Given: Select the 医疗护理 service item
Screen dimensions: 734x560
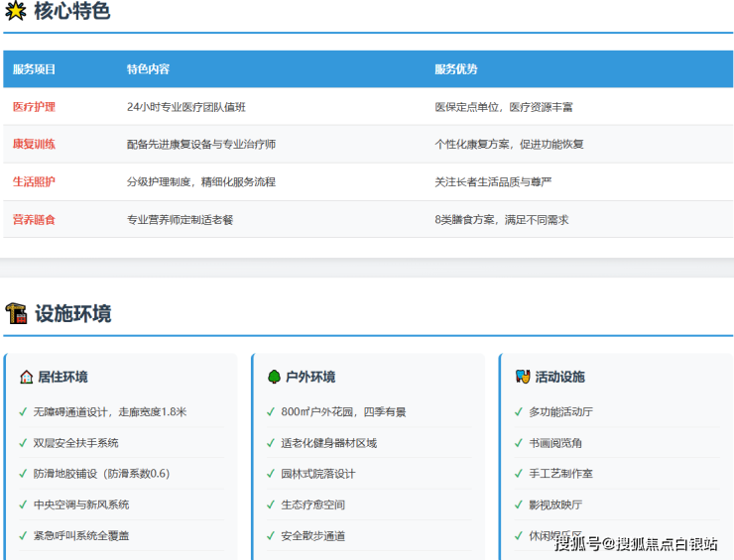Looking at the screenshot, I should point(34,107).
